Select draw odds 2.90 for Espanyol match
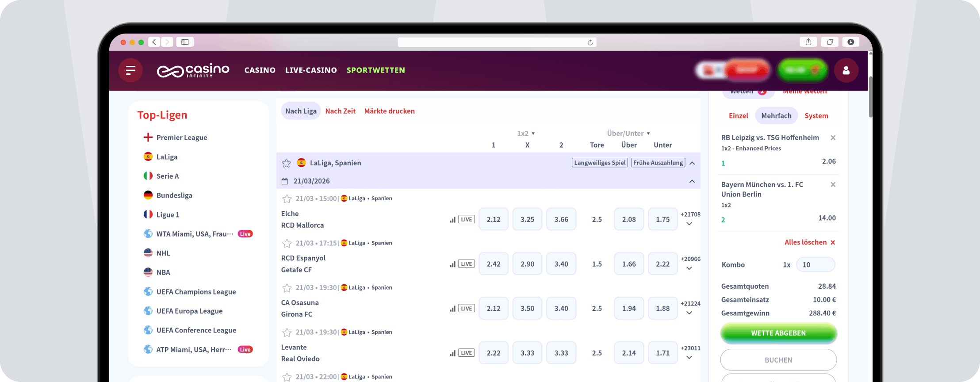This screenshot has height=382, width=980. tap(528, 264)
